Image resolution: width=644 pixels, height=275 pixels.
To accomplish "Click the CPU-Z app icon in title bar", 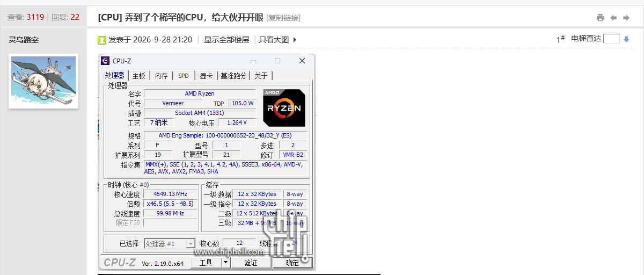I will click(x=105, y=61).
